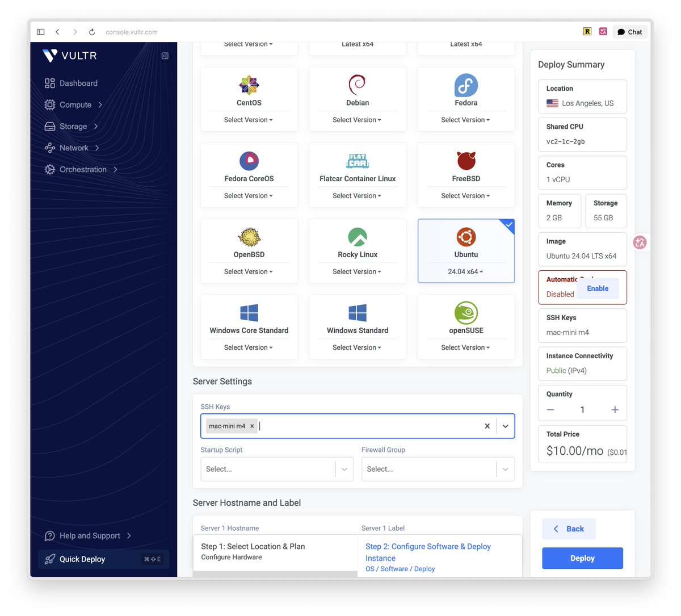Reload the page in browser toolbar
The image size is (681, 616).
[x=92, y=32]
